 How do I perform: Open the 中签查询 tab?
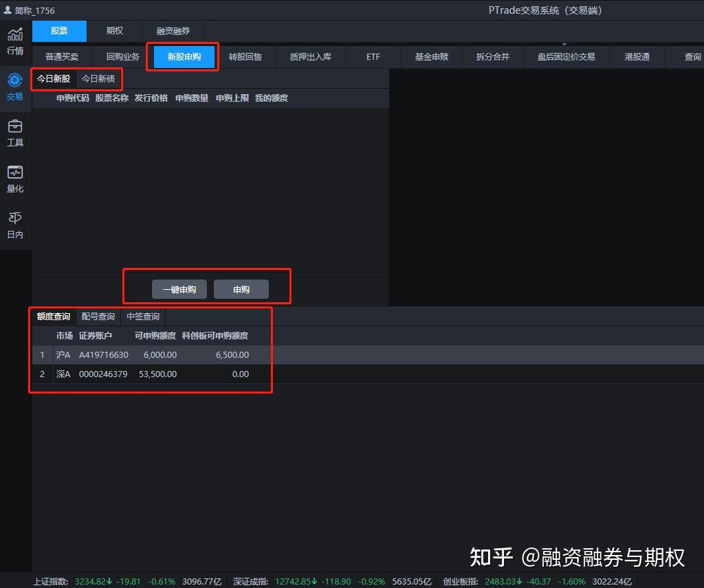(x=143, y=317)
